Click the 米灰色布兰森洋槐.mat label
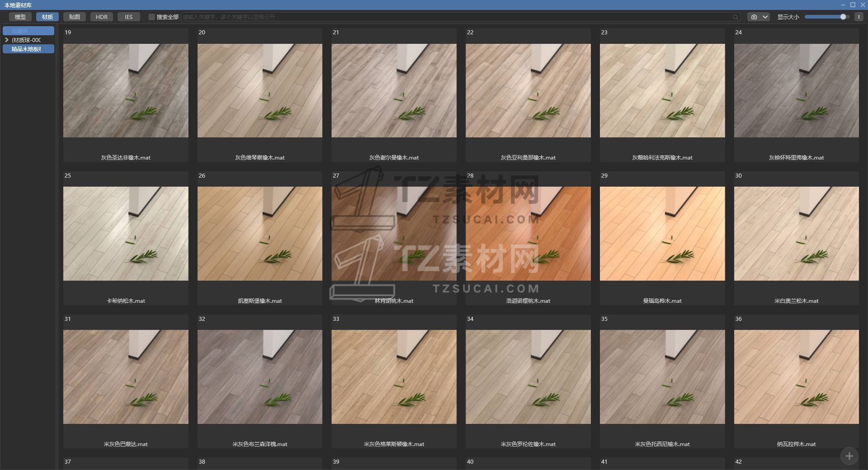 [260, 444]
